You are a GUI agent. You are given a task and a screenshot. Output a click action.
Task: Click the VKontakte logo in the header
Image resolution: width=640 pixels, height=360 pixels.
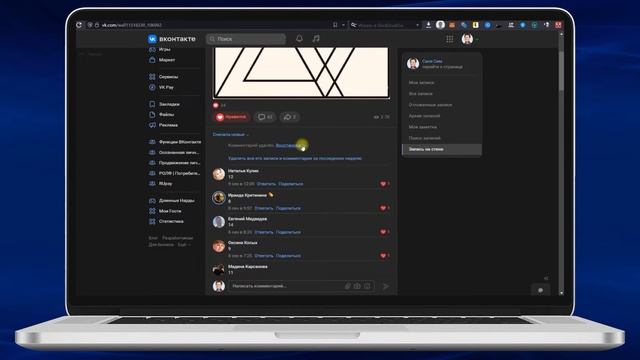(x=171, y=39)
